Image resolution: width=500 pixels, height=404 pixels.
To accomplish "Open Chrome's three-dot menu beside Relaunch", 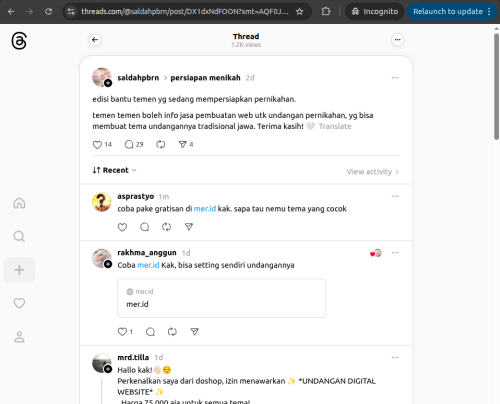I will tap(489, 12).
